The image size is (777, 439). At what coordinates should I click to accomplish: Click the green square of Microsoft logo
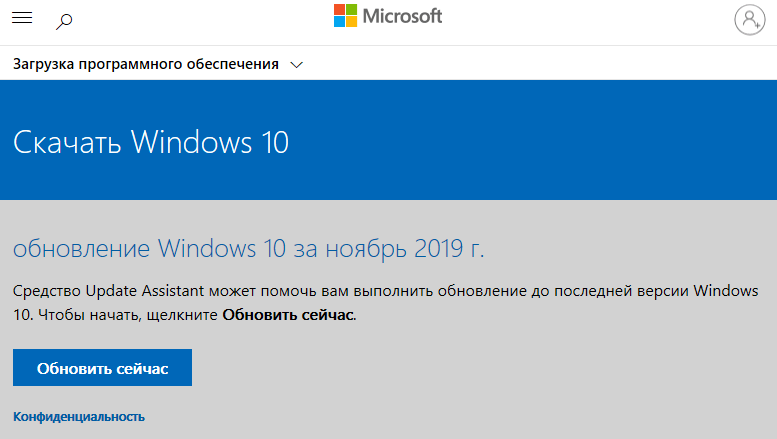tap(351, 9)
